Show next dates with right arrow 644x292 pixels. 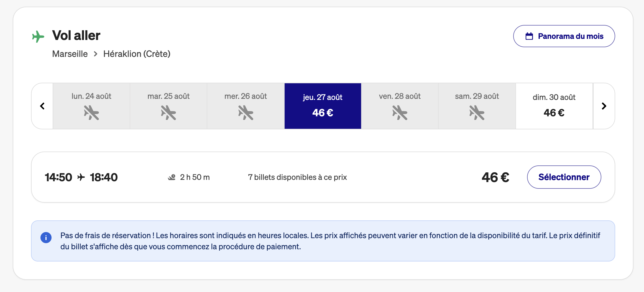(604, 106)
